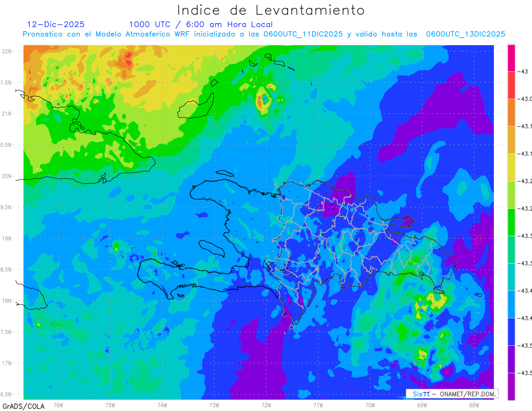Click the '70W' longitude label
The width and height of the screenshot is (532, 411).
(x=370, y=405)
